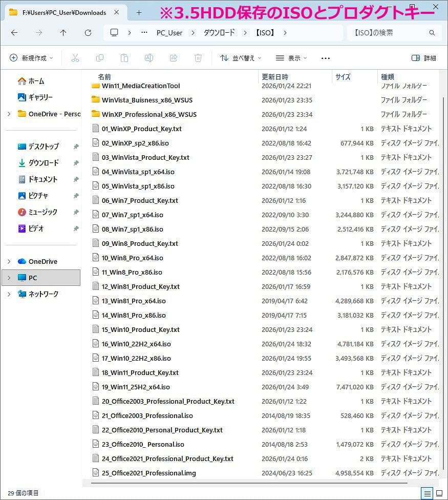Click the Copy icon in toolbar

(100, 58)
